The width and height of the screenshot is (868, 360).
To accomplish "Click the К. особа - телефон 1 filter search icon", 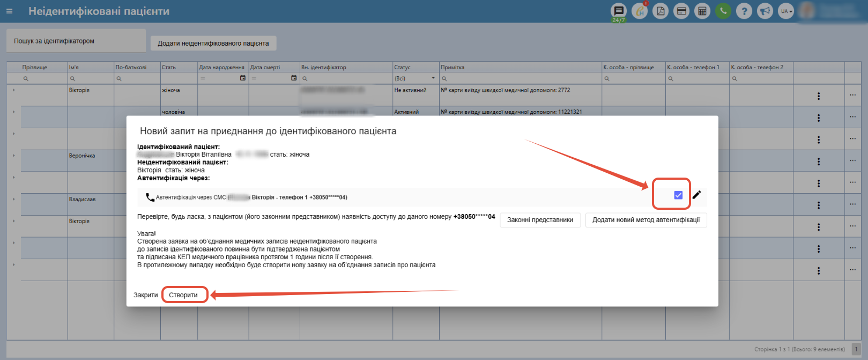I will point(671,79).
